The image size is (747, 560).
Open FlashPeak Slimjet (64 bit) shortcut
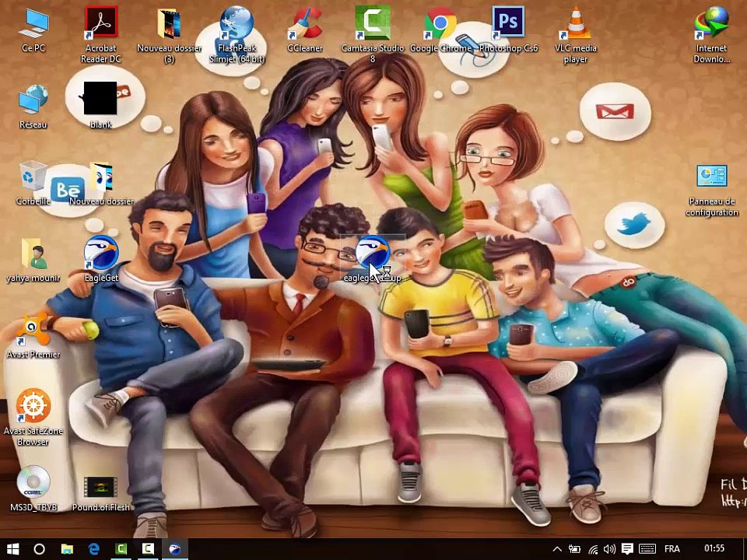[x=237, y=34]
